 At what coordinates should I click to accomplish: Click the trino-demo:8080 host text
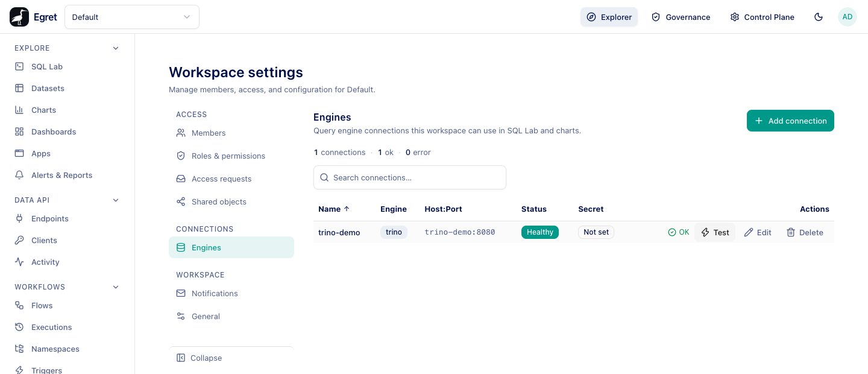(460, 232)
